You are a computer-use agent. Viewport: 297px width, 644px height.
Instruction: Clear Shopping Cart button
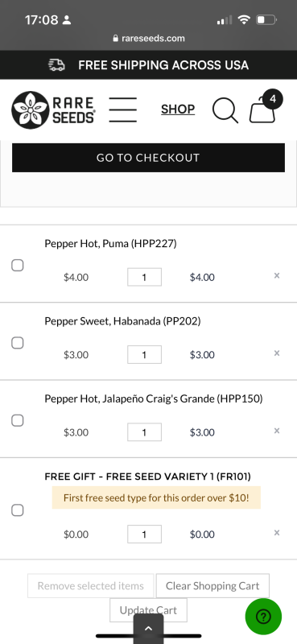point(212,586)
